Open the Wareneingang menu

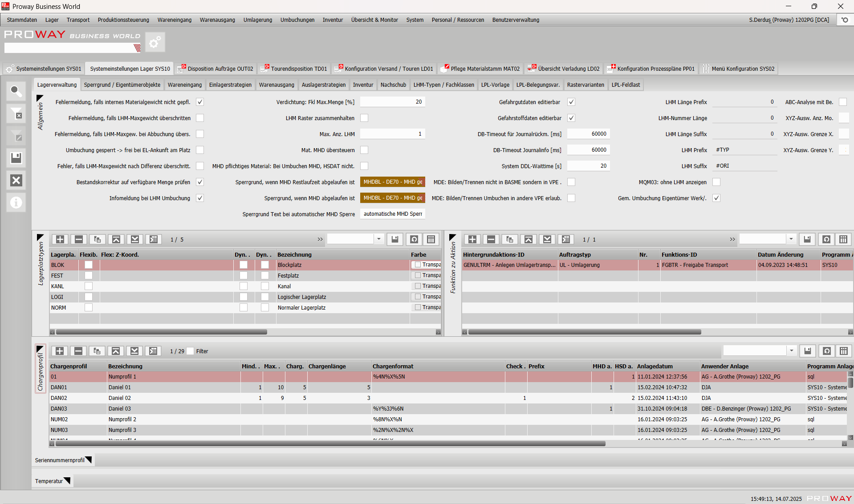175,20
